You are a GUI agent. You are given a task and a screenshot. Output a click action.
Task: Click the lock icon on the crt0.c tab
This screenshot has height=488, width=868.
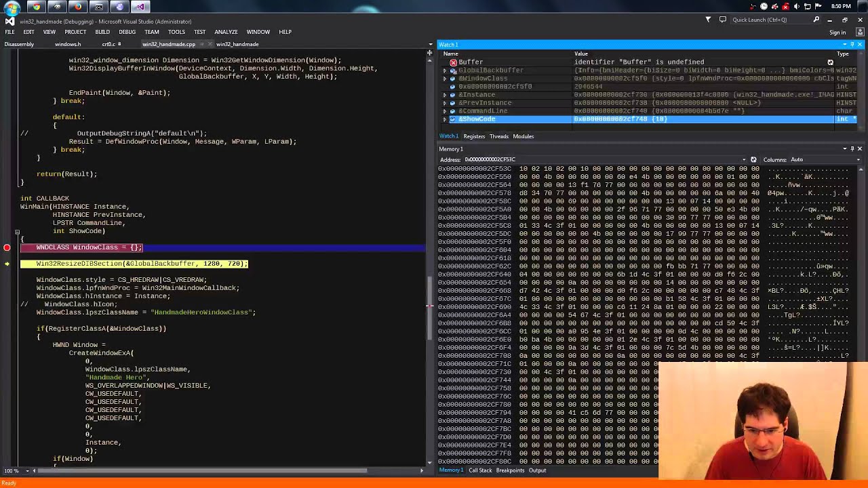tap(119, 45)
